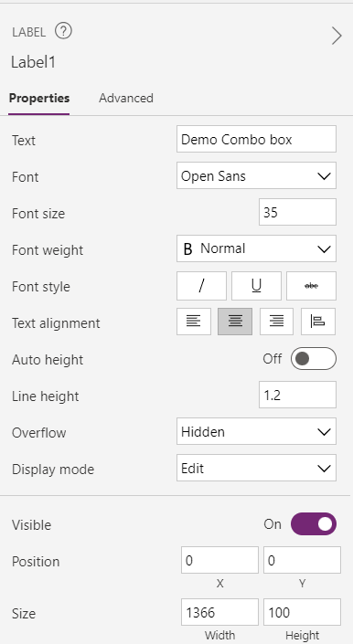Viewport: 353px width, 644px height.
Task: Align text to the right
Action: click(276, 322)
